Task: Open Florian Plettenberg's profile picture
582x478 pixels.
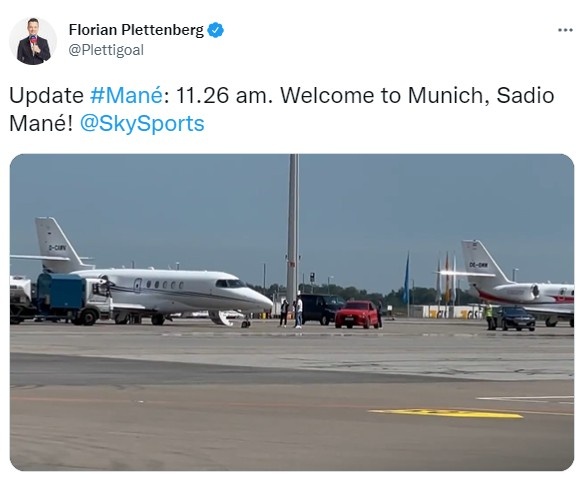Action: [33, 41]
